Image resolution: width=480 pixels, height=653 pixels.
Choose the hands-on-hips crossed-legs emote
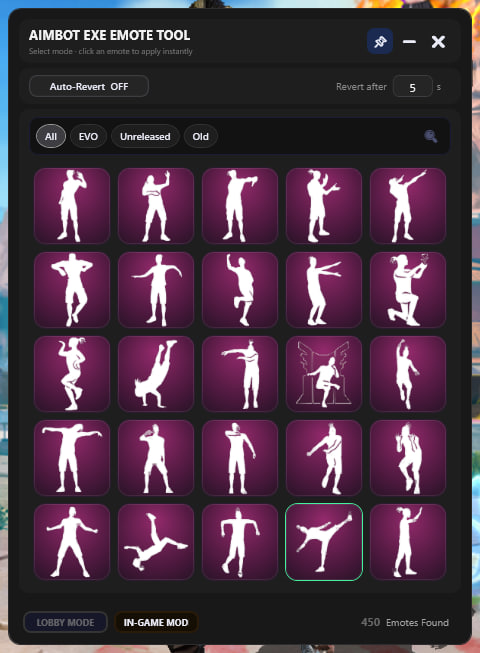coord(72,290)
